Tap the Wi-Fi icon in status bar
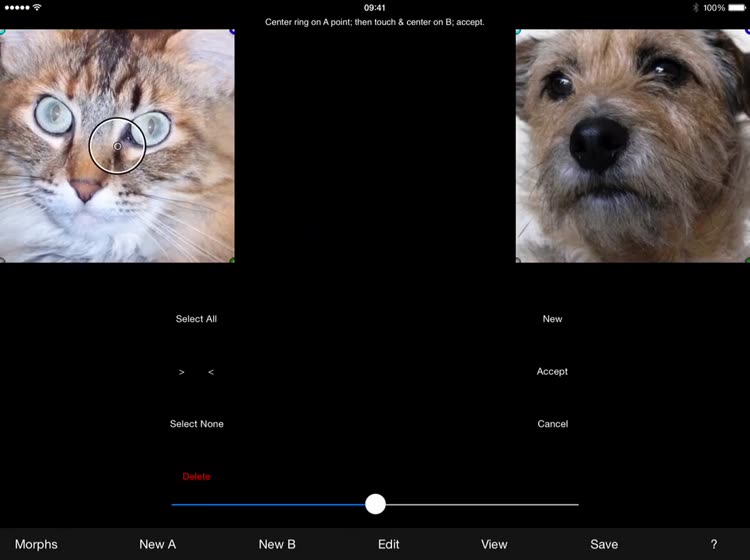The width and height of the screenshot is (750, 560). (x=37, y=7)
